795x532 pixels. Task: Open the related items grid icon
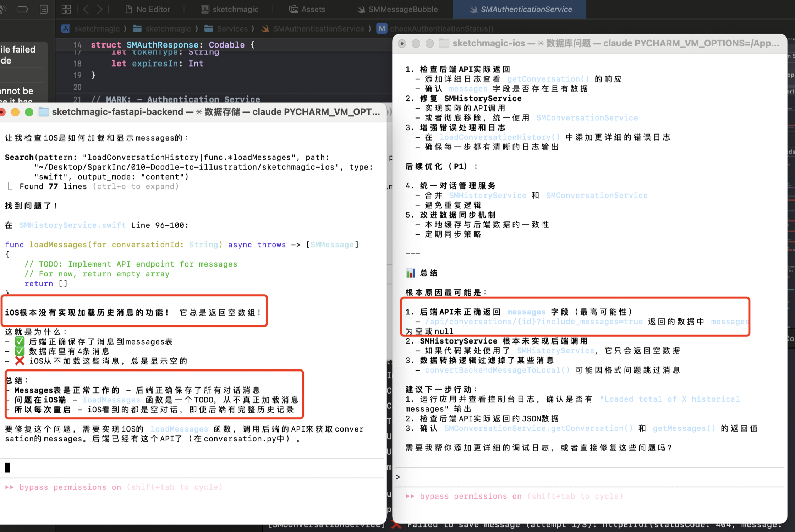coord(66,9)
